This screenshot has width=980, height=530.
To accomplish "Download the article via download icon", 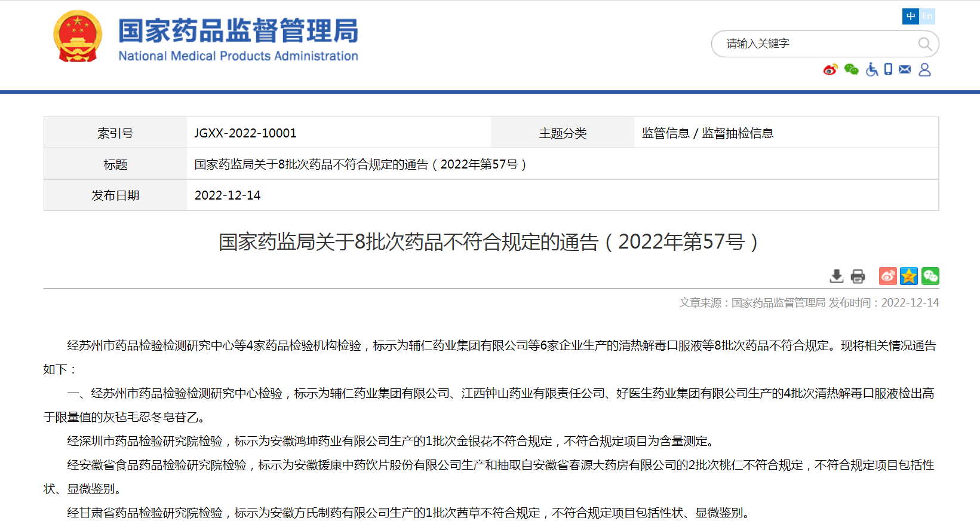I will tap(837, 276).
